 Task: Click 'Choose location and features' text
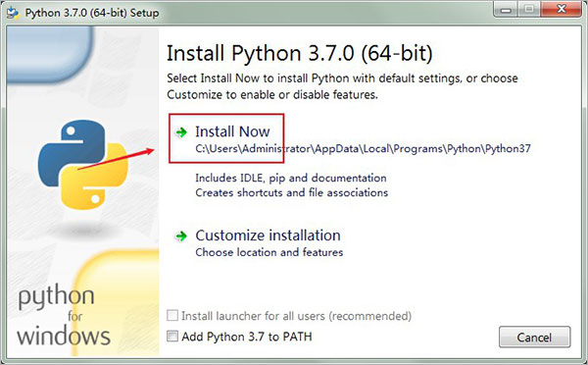coord(269,252)
